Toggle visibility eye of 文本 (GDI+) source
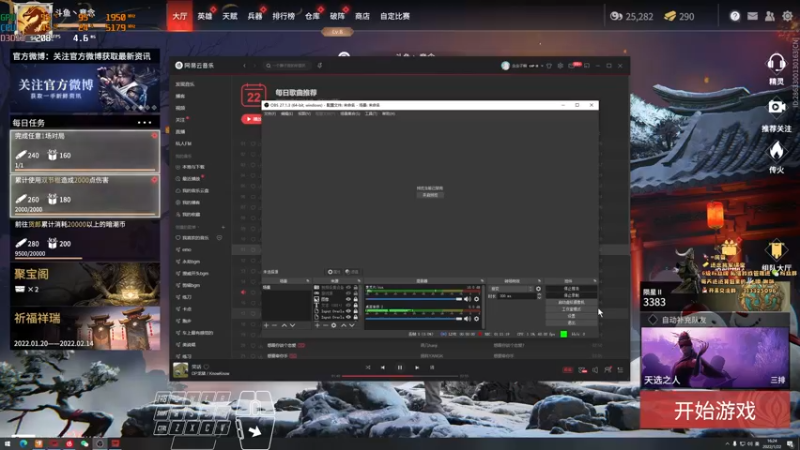The image size is (800, 450). pyautogui.click(x=348, y=305)
